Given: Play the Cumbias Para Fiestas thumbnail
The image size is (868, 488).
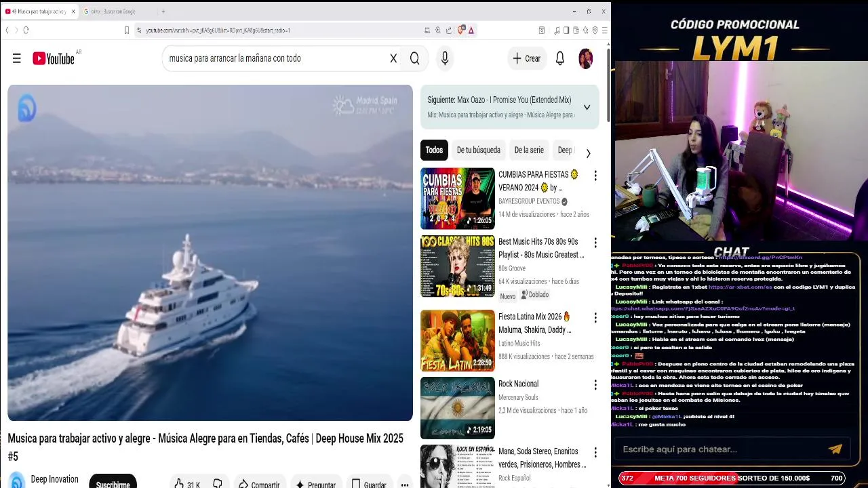Looking at the screenshot, I should (458, 199).
